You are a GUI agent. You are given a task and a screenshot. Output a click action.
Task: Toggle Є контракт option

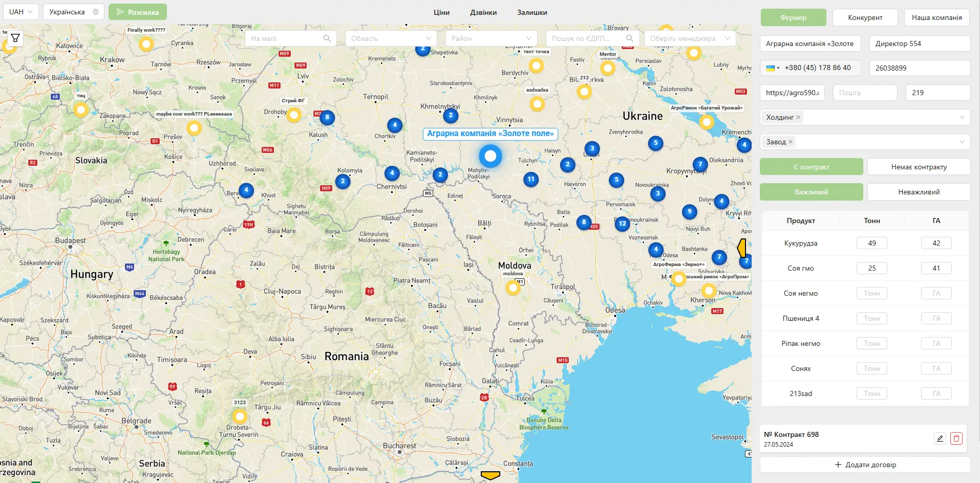[811, 167]
